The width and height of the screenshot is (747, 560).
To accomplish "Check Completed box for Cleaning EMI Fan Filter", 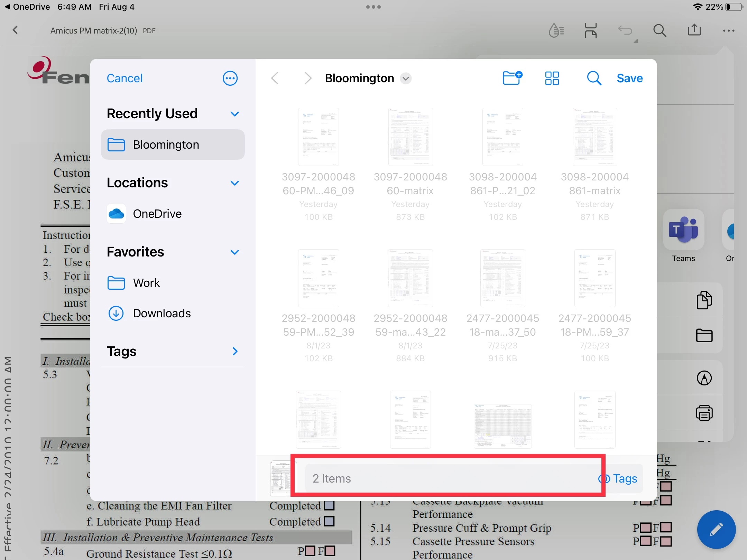I will [x=330, y=505].
